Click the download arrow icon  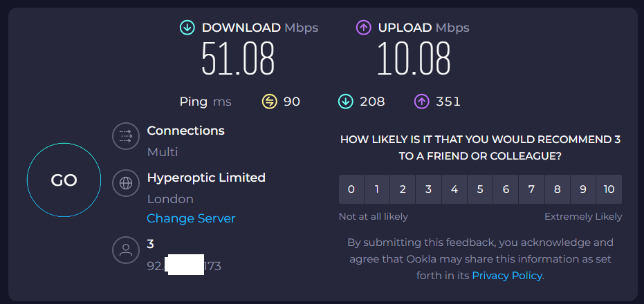tap(187, 28)
